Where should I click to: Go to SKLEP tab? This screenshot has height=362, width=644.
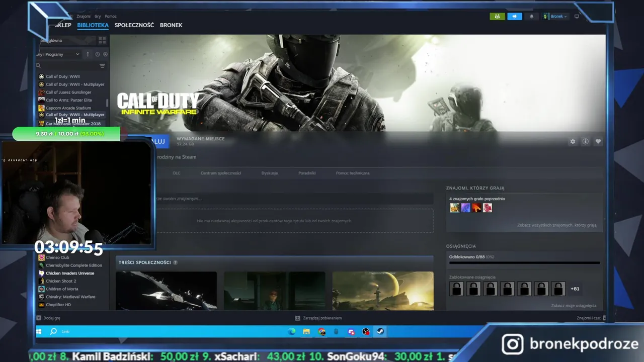[x=63, y=25]
